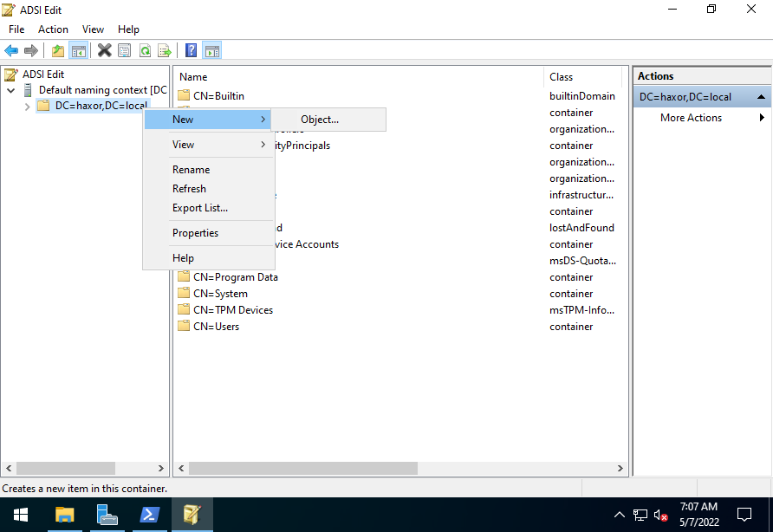
Task: Click the CN=Program Data folder icon
Action: (x=184, y=276)
